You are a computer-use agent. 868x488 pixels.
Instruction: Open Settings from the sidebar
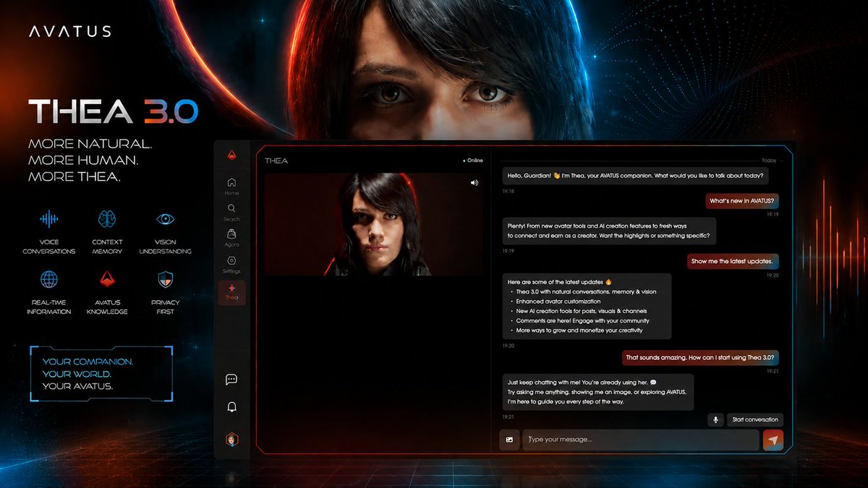tap(231, 264)
